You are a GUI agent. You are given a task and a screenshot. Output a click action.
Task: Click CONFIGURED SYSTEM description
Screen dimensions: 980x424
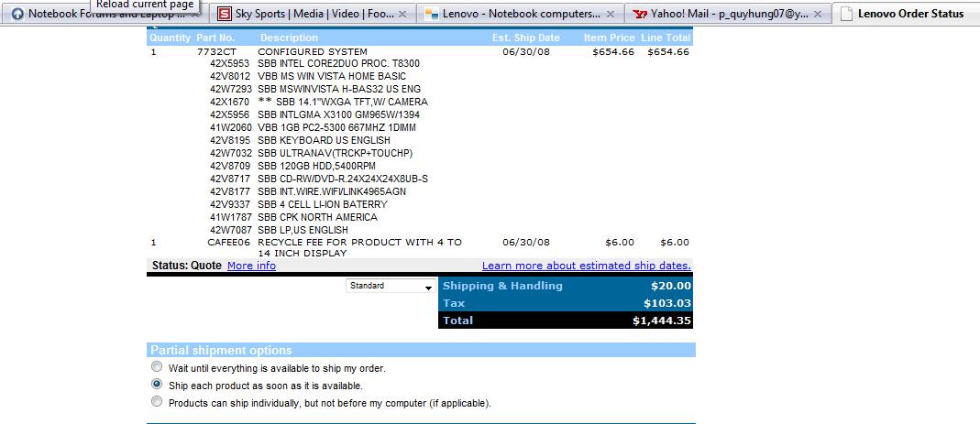click(313, 52)
